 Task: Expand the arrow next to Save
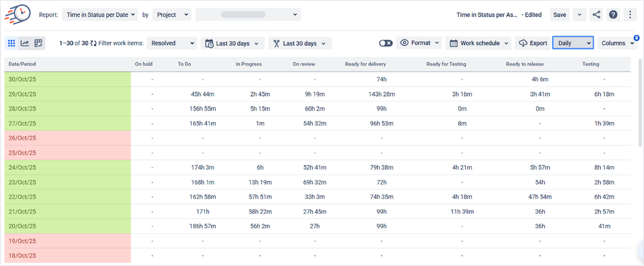click(578, 14)
